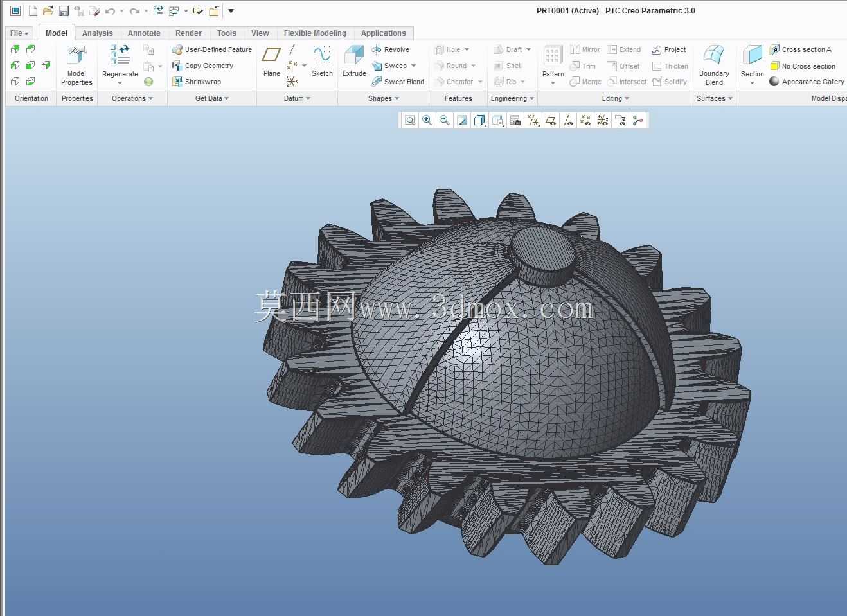Click the Section tool
Viewport: 847px width, 616px height.
pos(752,65)
